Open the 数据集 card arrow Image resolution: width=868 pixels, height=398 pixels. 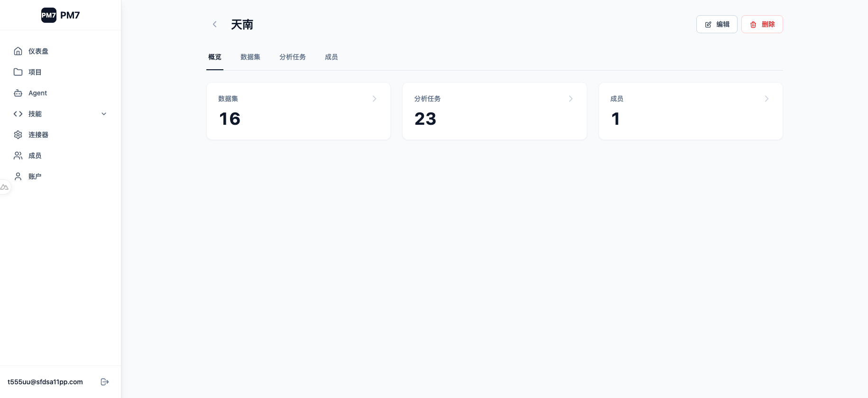(374, 99)
